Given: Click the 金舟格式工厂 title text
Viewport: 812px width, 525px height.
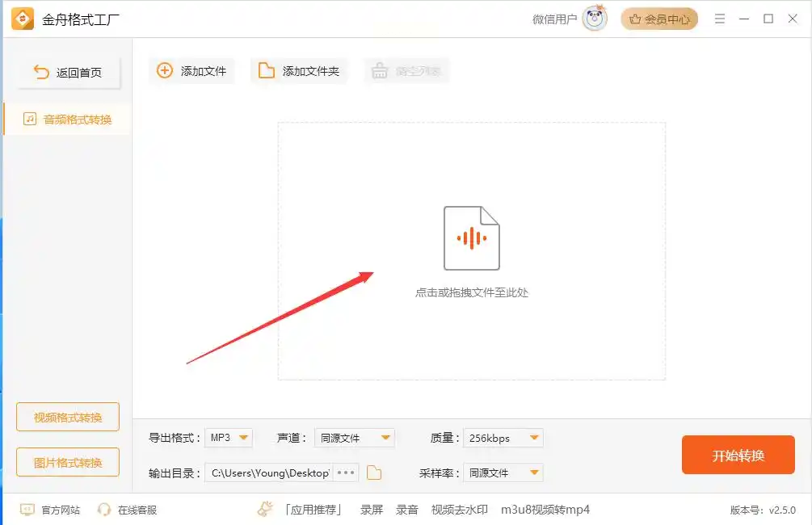Looking at the screenshot, I should coord(80,19).
